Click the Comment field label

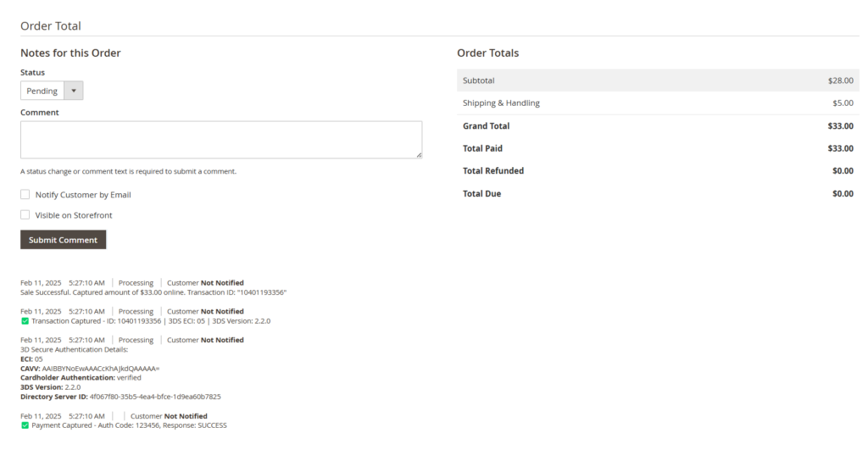click(x=39, y=113)
